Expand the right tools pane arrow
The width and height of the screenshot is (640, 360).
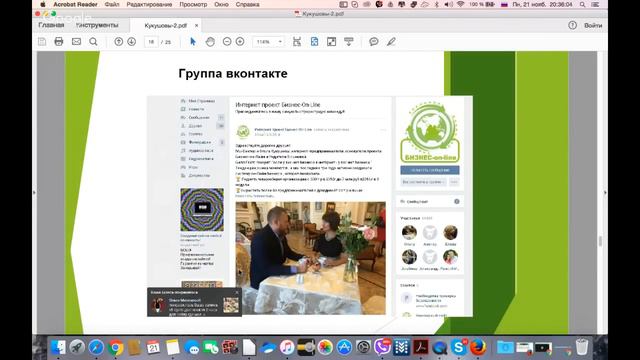tap(605, 192)
